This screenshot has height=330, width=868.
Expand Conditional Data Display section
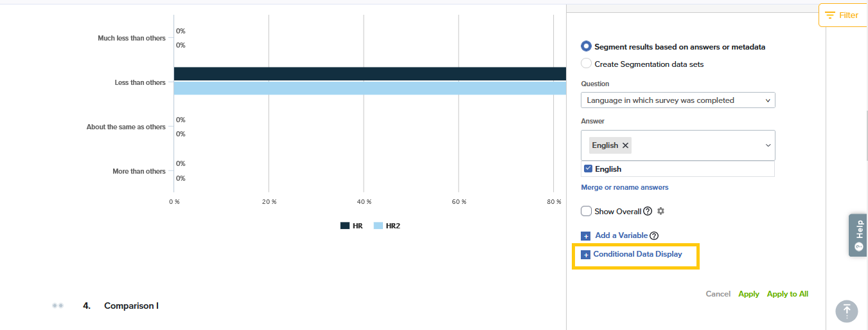(x=637, y=254)
